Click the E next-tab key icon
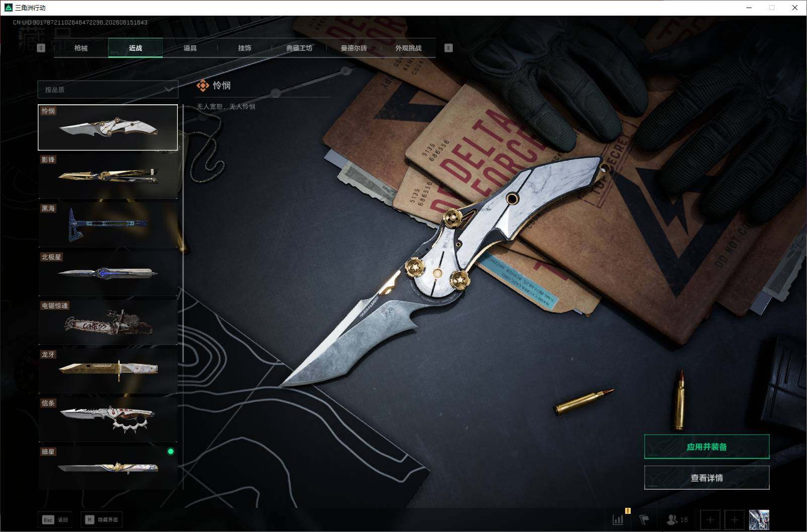The image size is (807, 532). pyautogui.click(x=448, y=48)
